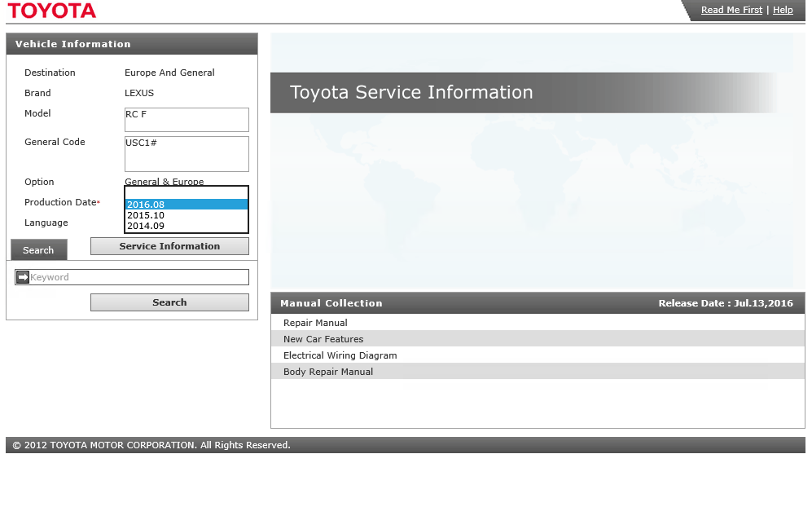
Task: Open the Repair Manual
Action: click(x=315, y=323)
